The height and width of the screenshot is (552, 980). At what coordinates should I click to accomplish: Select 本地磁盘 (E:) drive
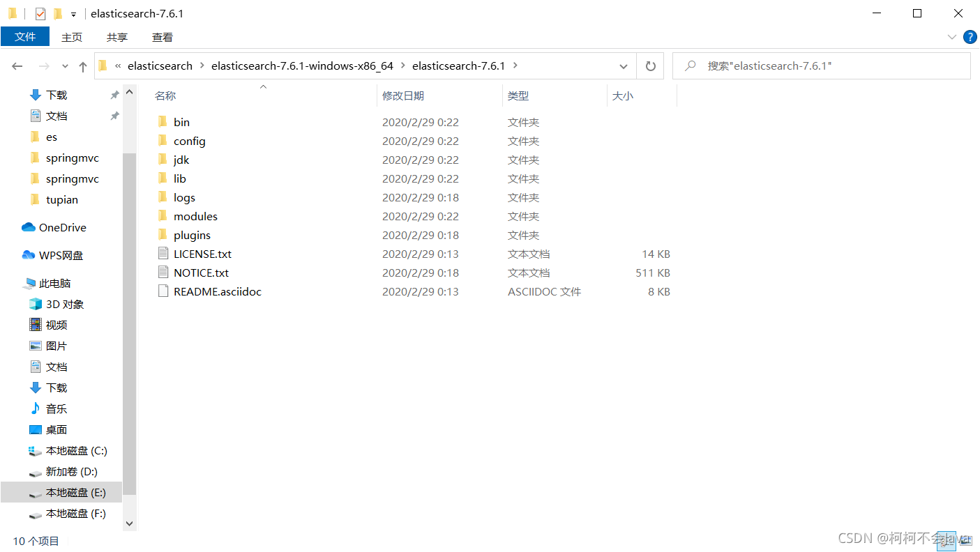point(61,492)
